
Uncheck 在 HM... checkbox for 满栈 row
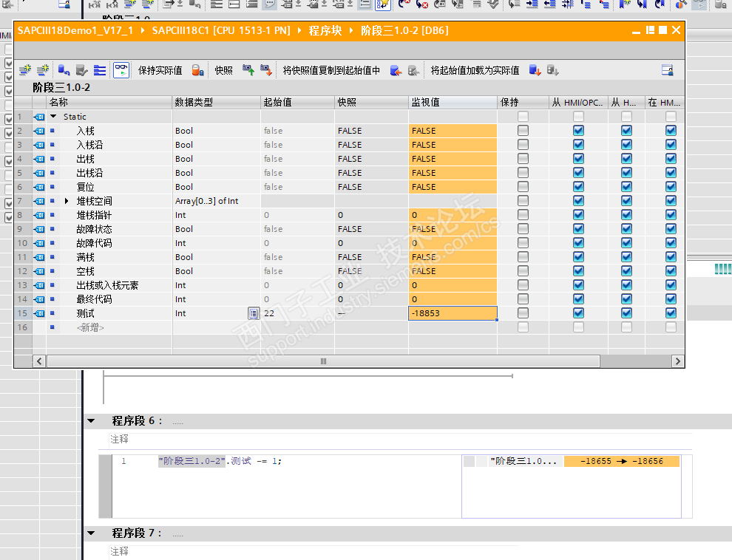point(671,257)
